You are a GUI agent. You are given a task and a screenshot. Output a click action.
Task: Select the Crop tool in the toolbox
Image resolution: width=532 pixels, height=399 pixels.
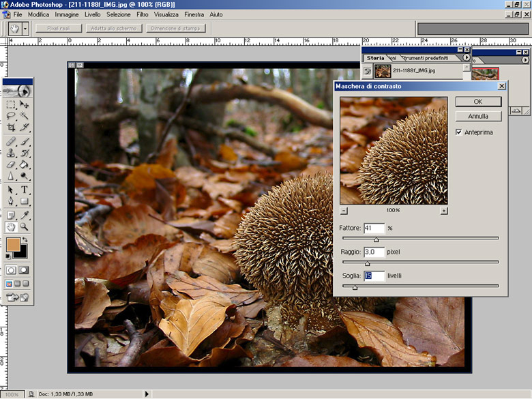pos(11,127)
